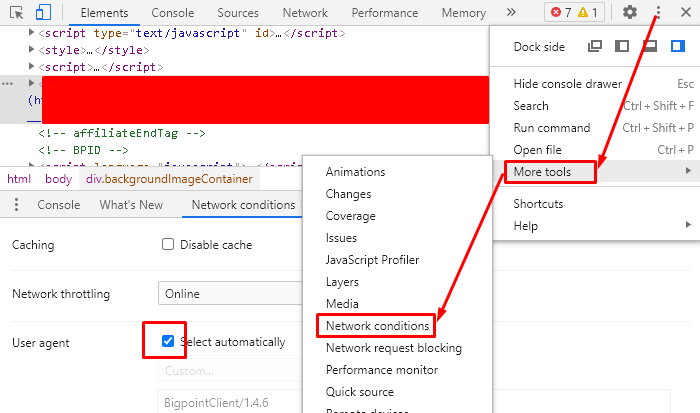Uncheck Select automatically user agent
The width and height of the screenshot is (700, 413).
point(168,342)
